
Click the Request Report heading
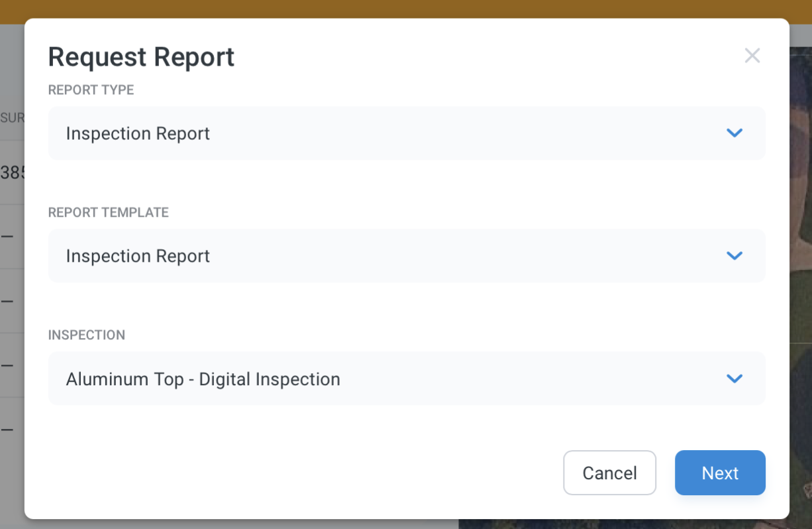(x=141, y=57)
